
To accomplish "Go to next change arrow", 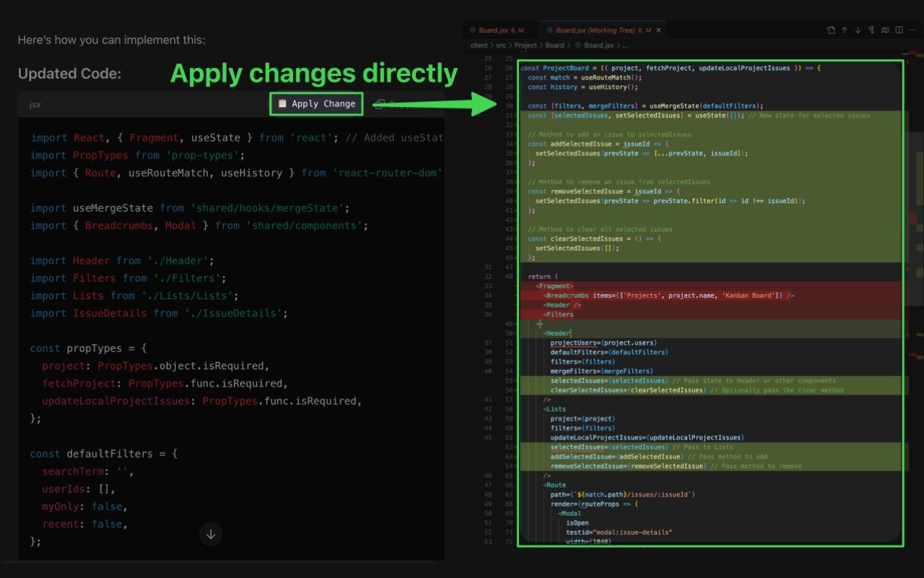I will [858, 30].
